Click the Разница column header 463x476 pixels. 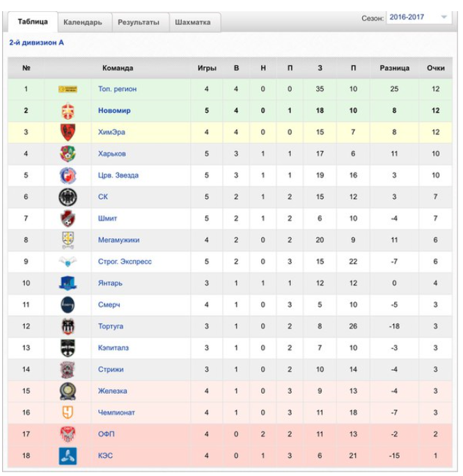(394, 68)
